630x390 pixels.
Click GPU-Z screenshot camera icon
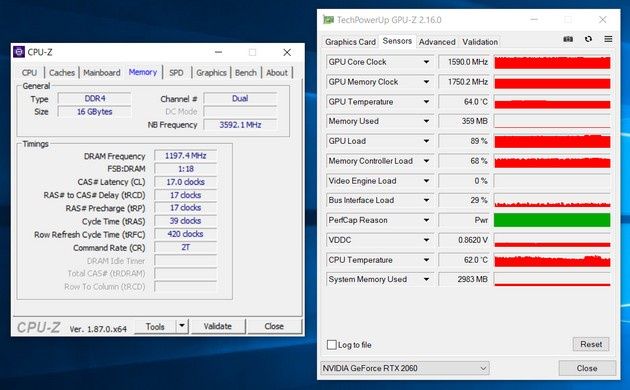coord(568,39)
